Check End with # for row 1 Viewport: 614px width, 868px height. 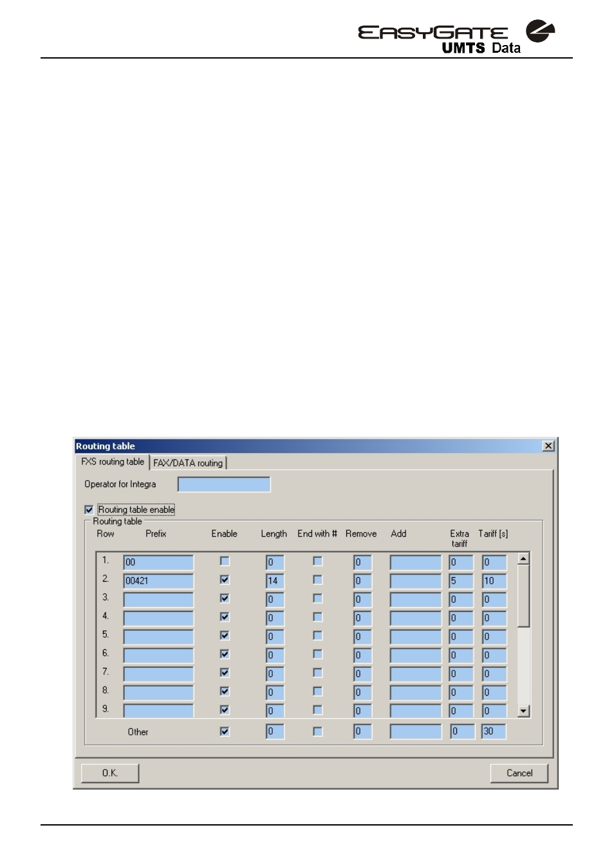317,561
